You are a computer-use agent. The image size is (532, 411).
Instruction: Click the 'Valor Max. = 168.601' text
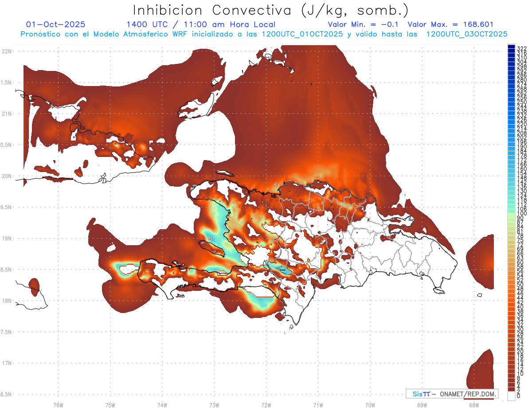click(450, 24)
